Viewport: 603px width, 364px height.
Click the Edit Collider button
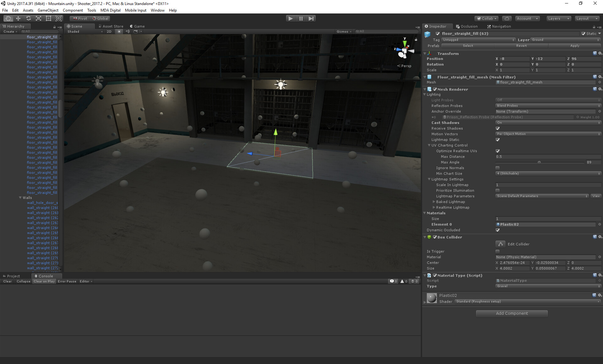(500, 244)
